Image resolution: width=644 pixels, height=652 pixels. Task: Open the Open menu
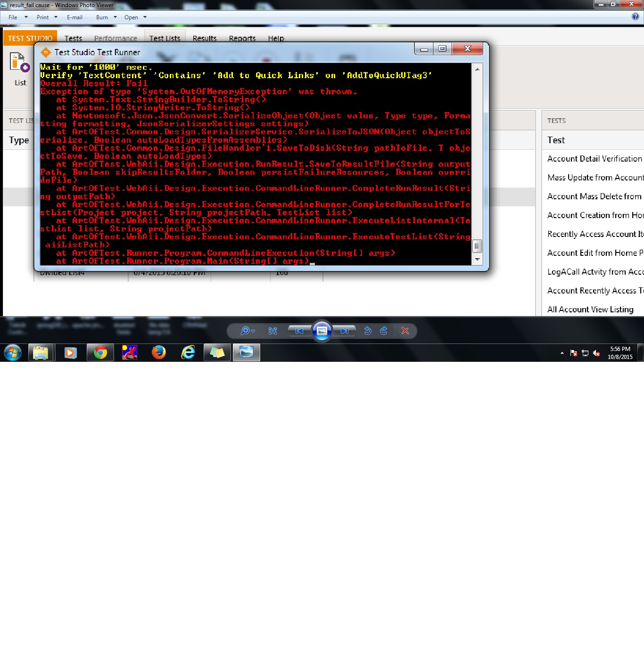click(x=131, y=17)
